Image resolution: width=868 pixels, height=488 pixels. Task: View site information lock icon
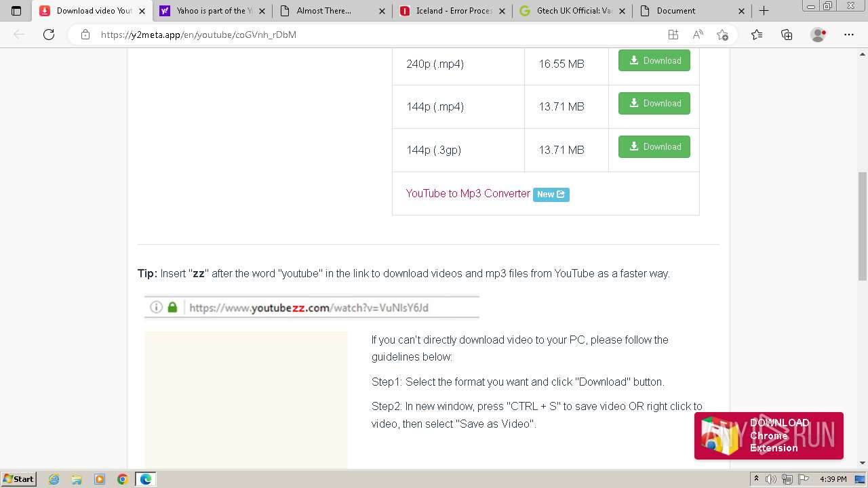85,35
